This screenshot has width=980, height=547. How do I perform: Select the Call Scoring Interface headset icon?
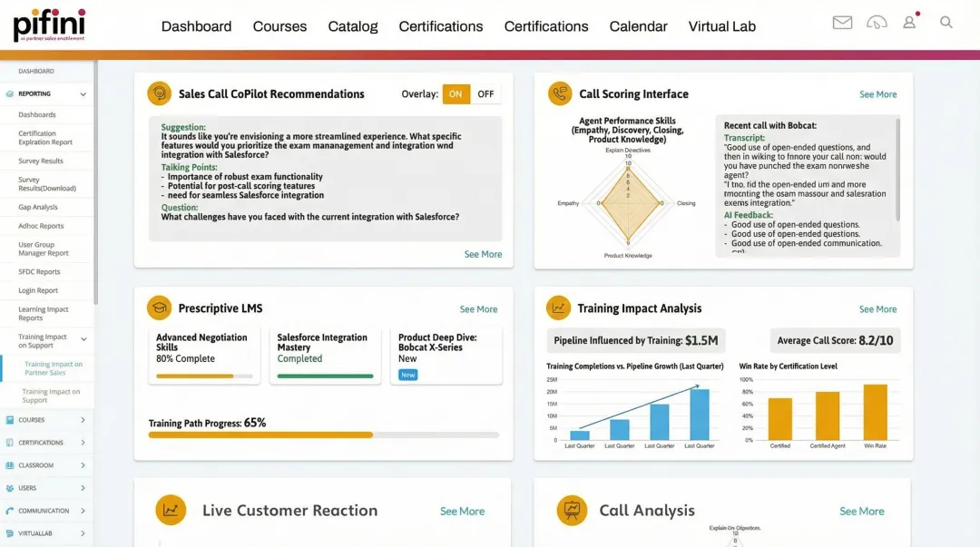click(561, 93)
